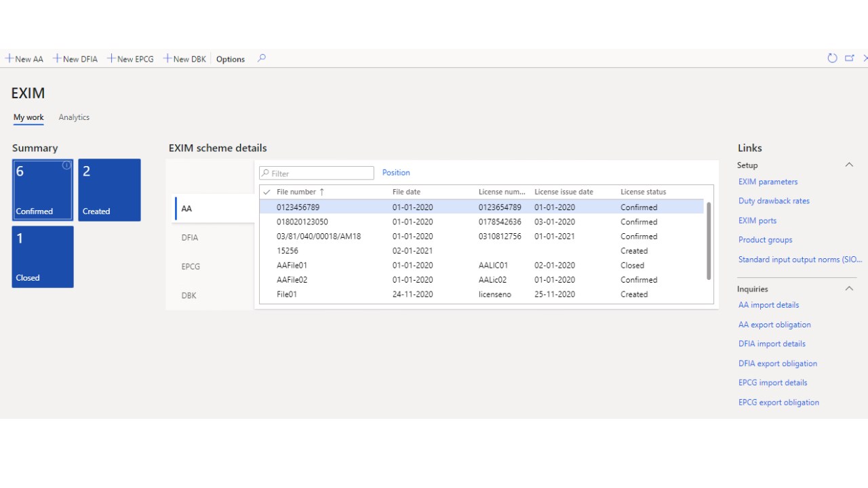
Task: Open the EXIM parameters link
Action: [768, 182]
